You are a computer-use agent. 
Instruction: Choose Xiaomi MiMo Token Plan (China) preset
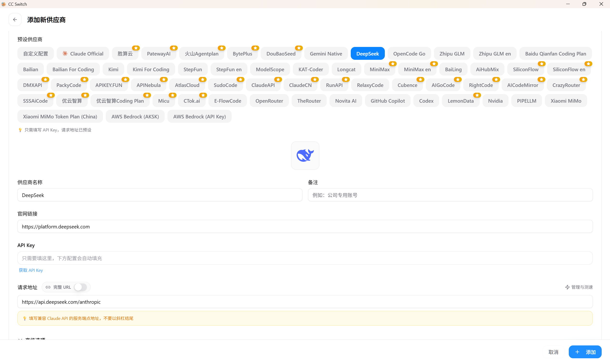(60, 116)
